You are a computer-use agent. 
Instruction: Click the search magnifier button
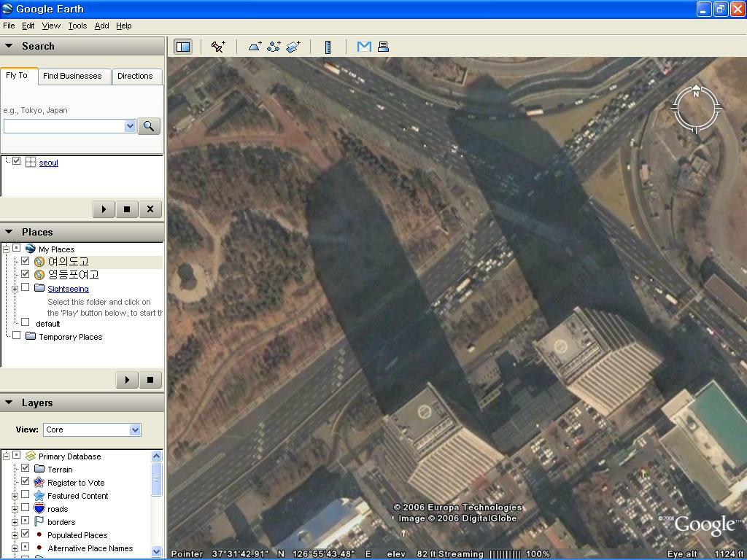point(149,126)
